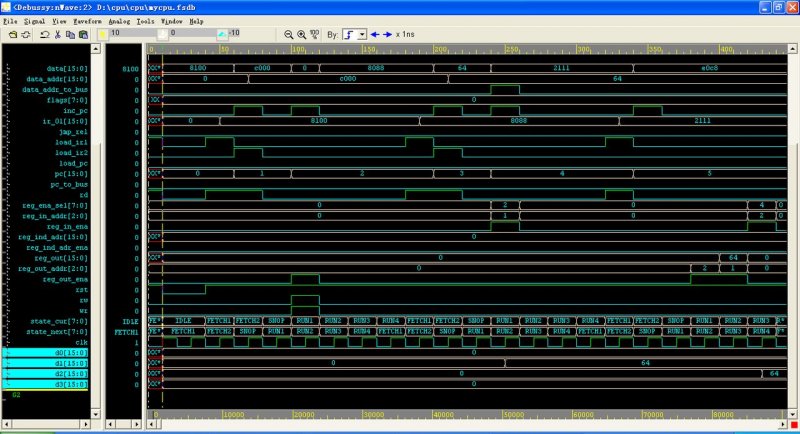Open the Analog menu
The image size is (800, 434).
click(119, 21)
